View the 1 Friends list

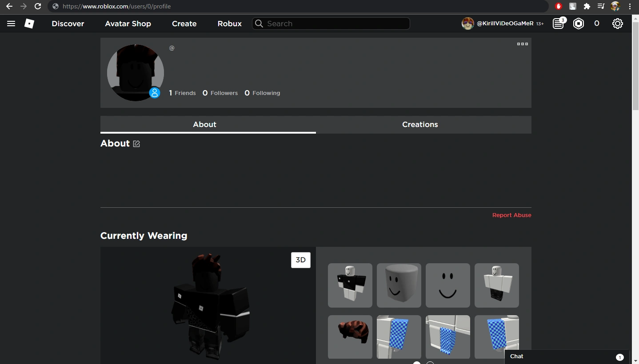182,93
